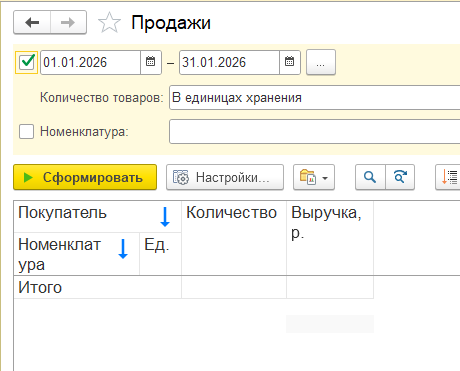The height and width of the screenshot is (371, 460).
Task: Click the expand groups list icon
Action: coord(448,177)
